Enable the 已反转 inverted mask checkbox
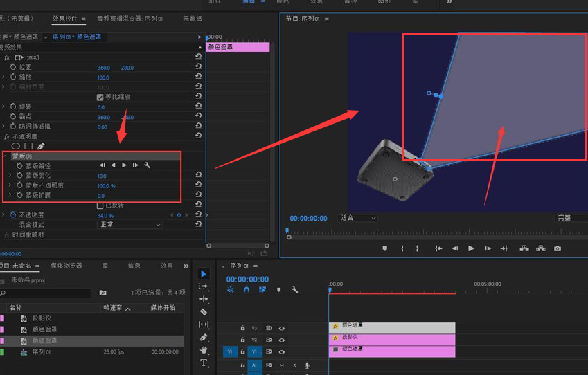This screenshot has height=375, width=588. pos(100,205)
